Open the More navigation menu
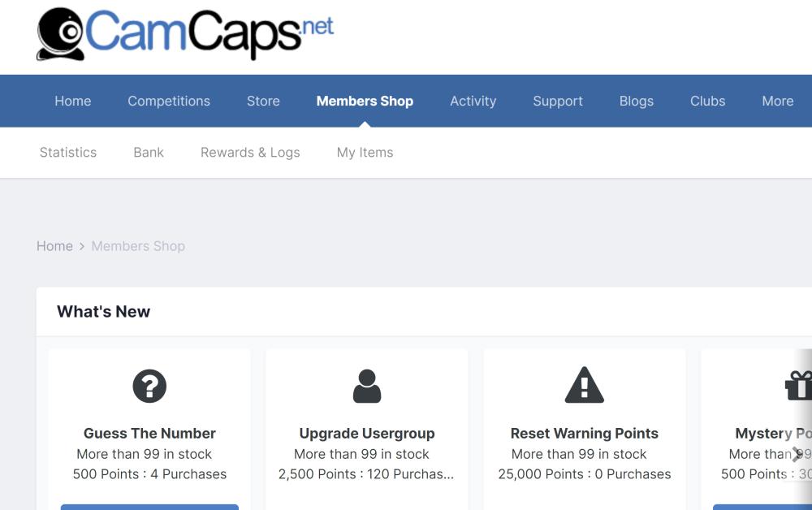 coord(777,102)
